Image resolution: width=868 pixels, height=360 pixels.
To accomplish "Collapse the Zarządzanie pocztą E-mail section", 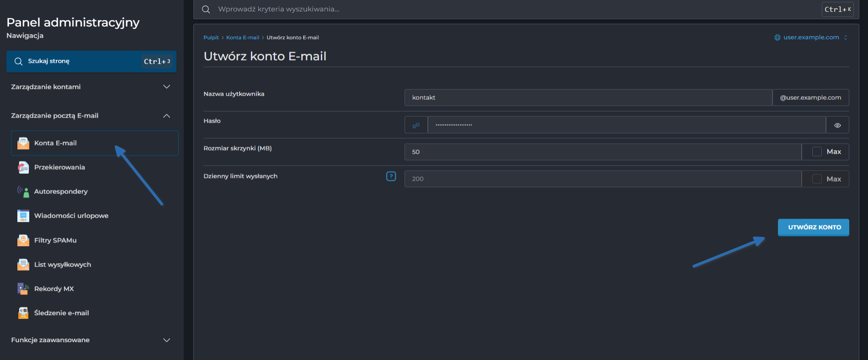I will pos(166,116).
